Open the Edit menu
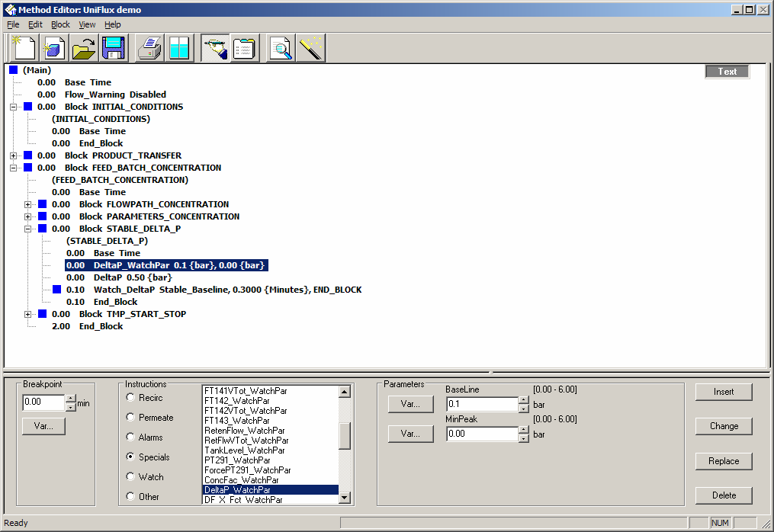 pyautogui.click(x=35, y=24)
